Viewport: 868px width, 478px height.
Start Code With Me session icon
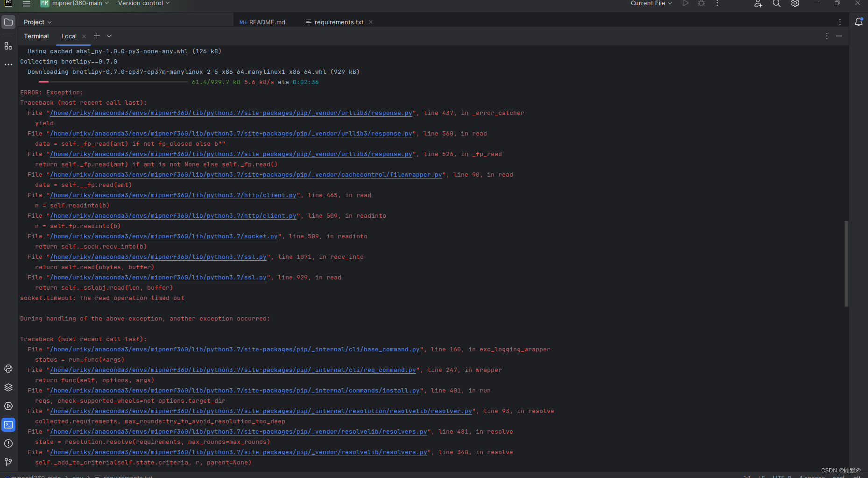(758, 3)
